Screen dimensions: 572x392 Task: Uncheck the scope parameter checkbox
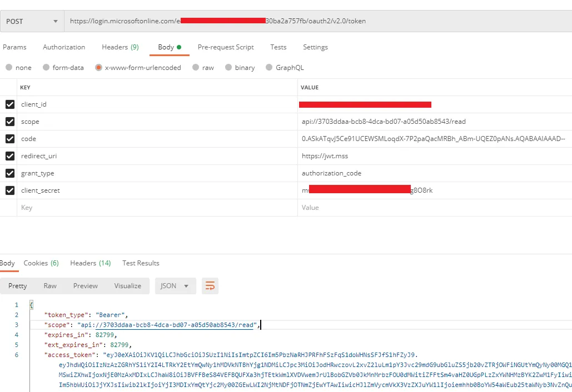click(x=10, y=122)
